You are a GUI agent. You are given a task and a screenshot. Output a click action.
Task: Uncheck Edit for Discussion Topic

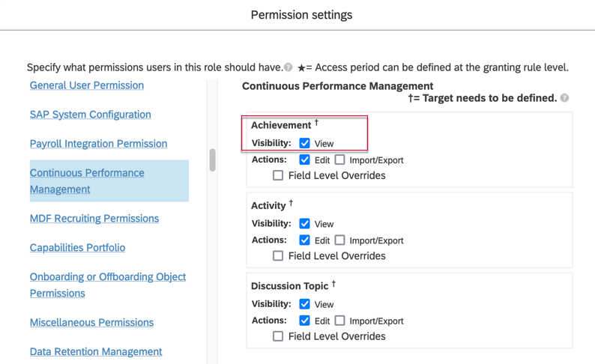pyautogui.click(x=304, y=321)
